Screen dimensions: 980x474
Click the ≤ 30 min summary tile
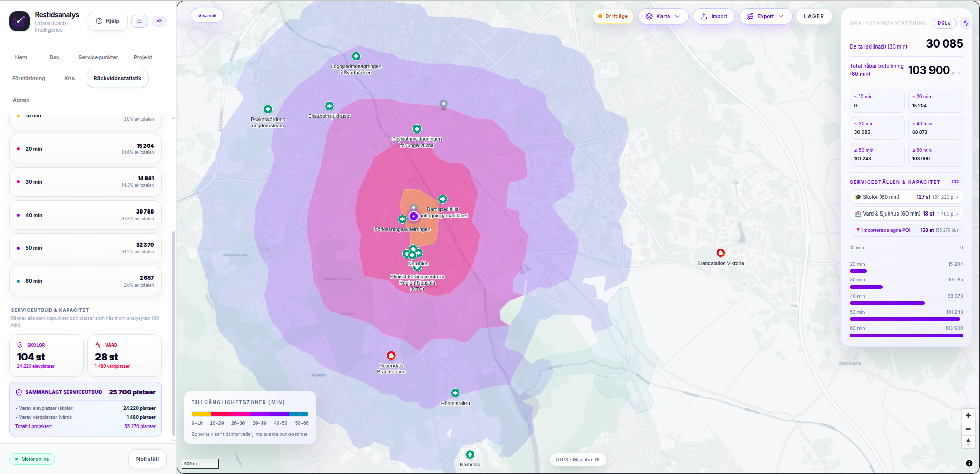(x=877, y=128)
